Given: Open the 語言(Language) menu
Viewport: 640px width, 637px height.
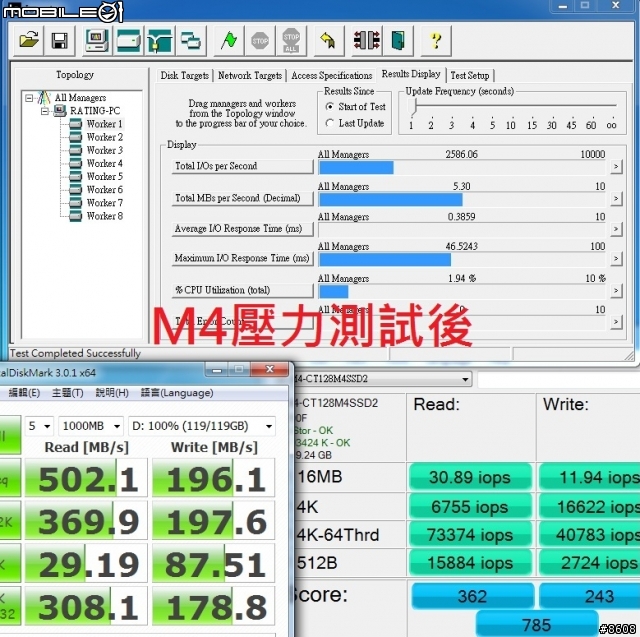Looking at the screenshot, I should point(177,393).
